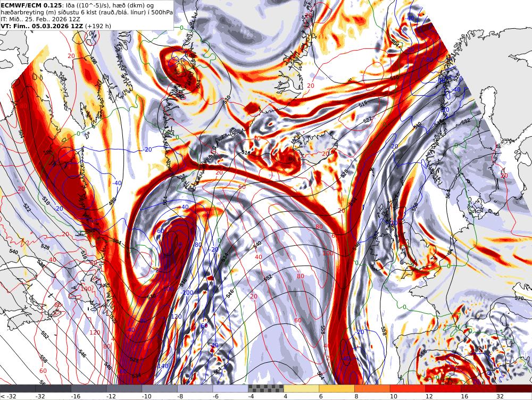
Task: Click the VT: Fim.. 05.03.2026 12Z valid-time line
Action: click(41, 26)
